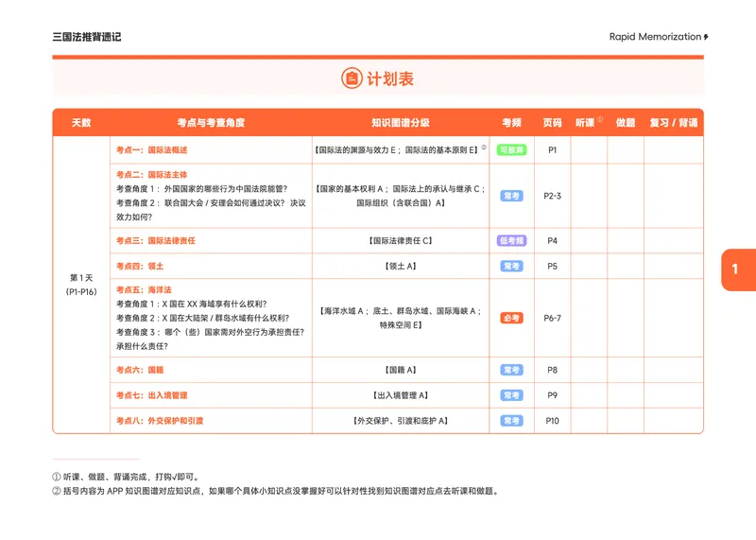Click the 【出入境管理 A】 cell
The height and width of the screenshot is (540, 756).
[401, 395]
